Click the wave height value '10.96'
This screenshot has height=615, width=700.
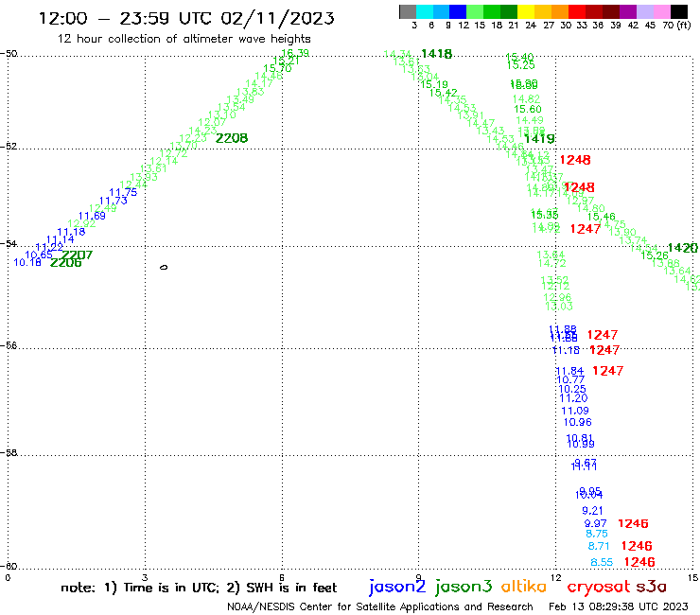coord(578,422)
